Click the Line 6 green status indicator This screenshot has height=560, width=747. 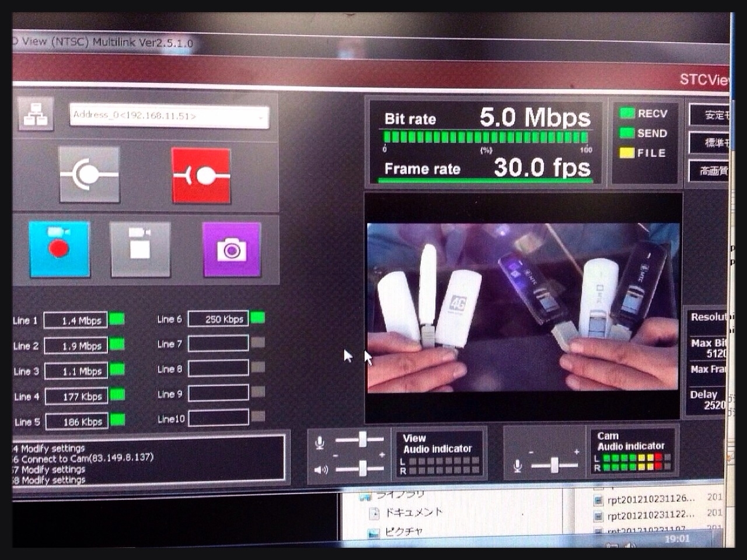(x=258, y=317)
